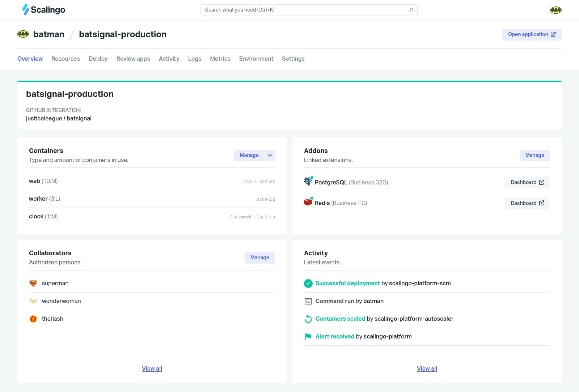Click superman's avatar icon

point(33,284)
